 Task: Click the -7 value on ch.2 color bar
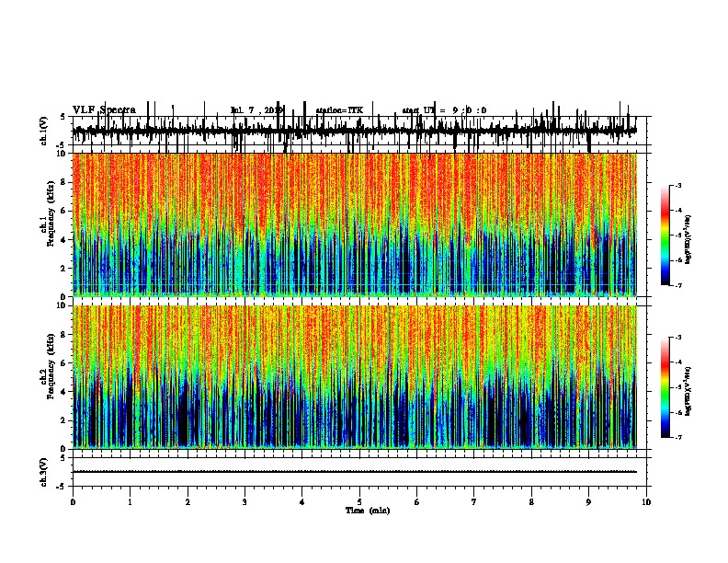coord(677,438)
